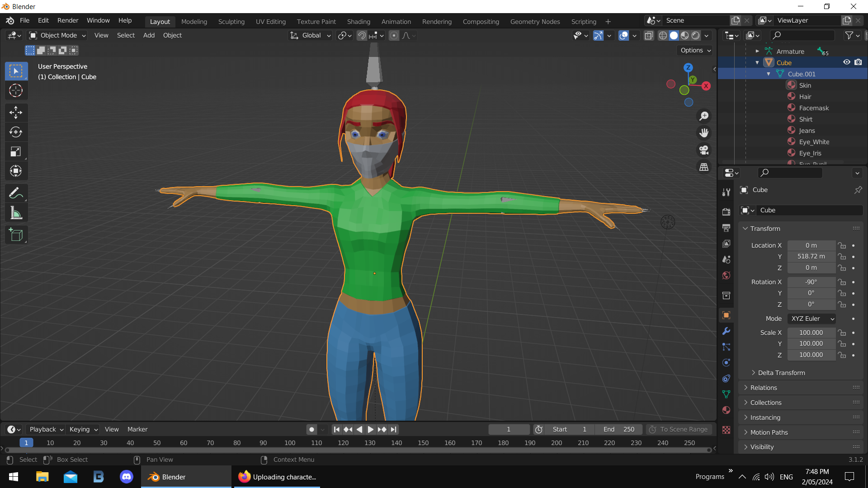Enable proportional editing in the header

pos(395,35)
